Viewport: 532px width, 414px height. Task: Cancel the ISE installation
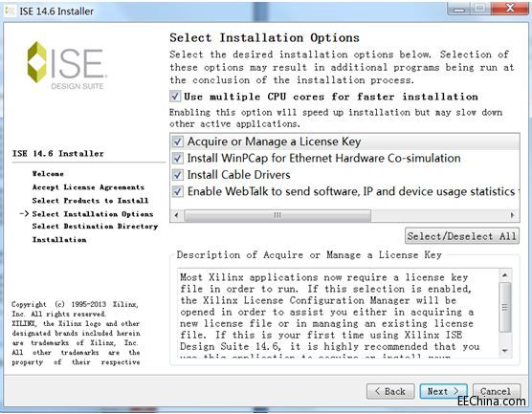[496, 392]
